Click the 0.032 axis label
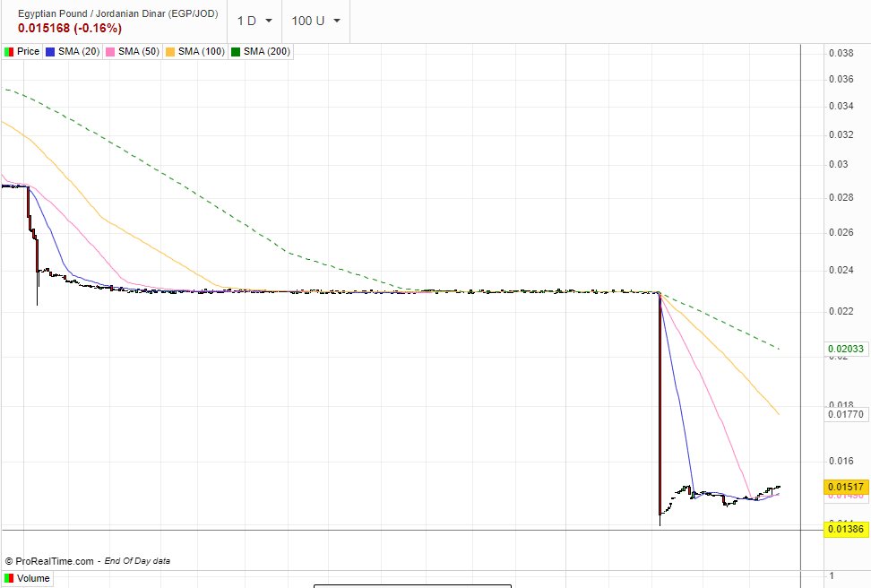The image size is (871, 588). pos(841,134)
